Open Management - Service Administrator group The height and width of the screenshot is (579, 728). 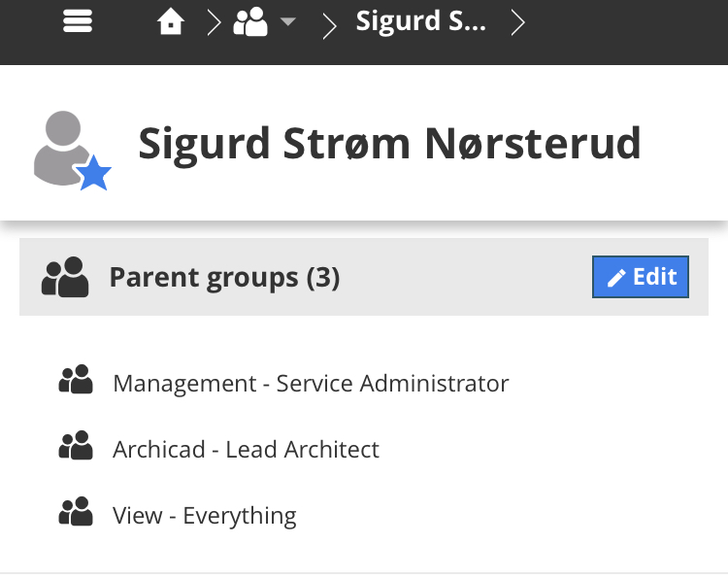311,383
